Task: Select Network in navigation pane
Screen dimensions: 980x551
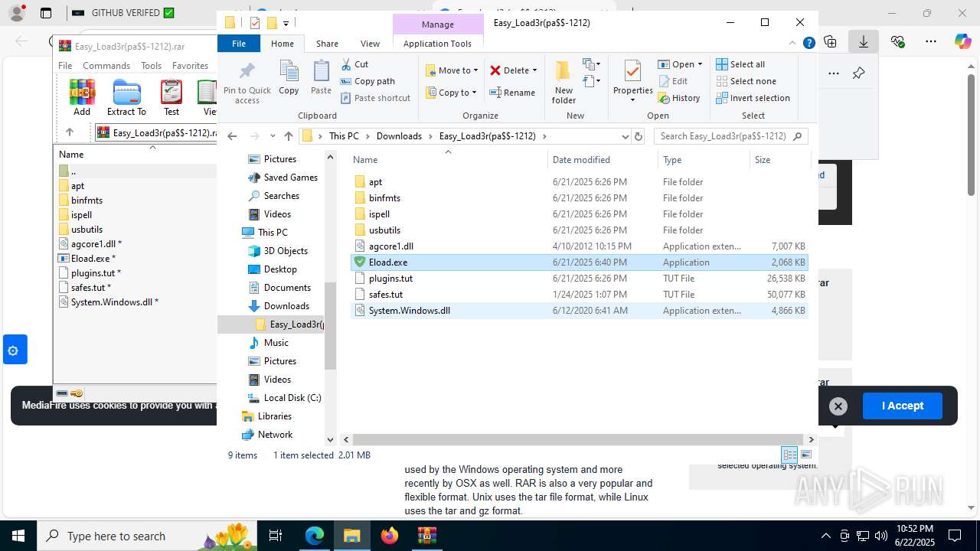Action: click(275, 435)
